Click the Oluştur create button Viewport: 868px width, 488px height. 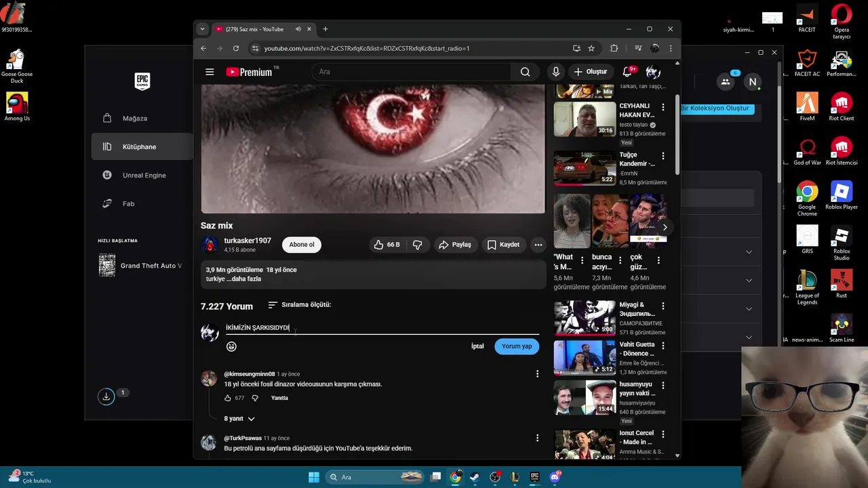[590, 72]
